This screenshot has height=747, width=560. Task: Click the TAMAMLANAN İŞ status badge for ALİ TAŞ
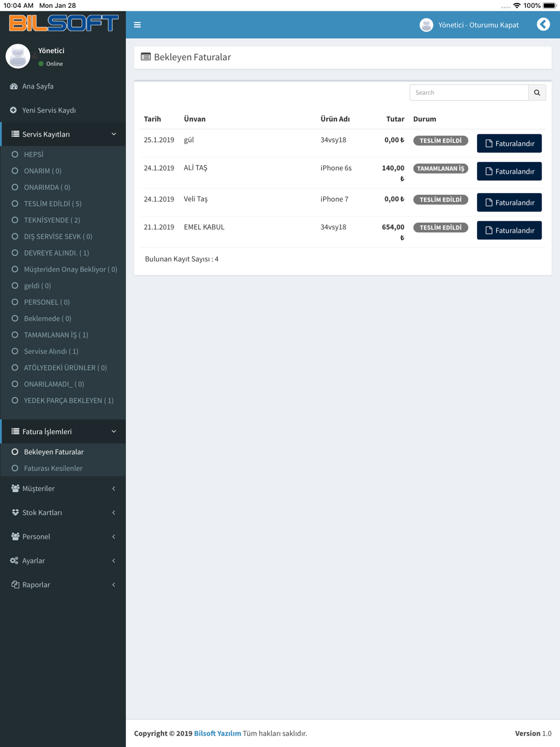point(441,169)
